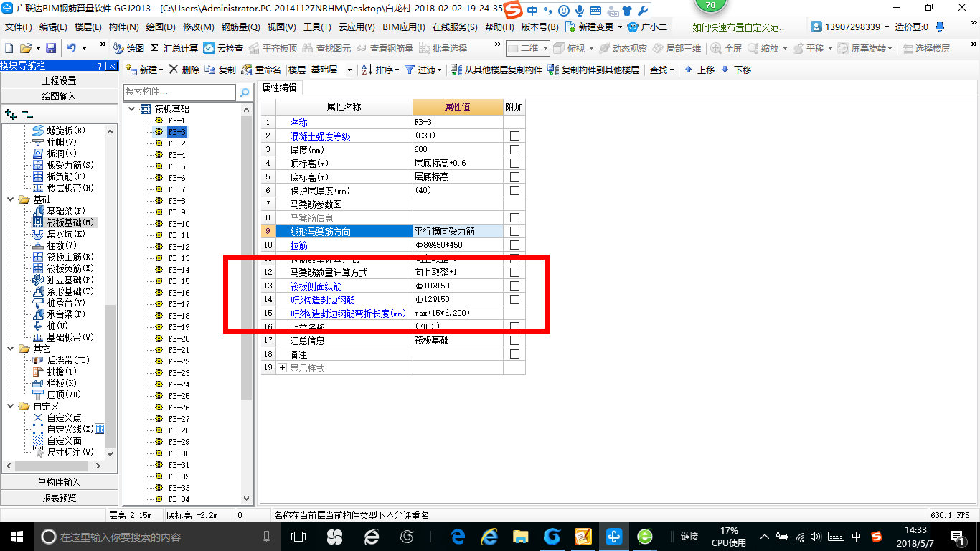Click the 单构件输入 panel button
The width and height of the screenshot is (980, 551).
(x=59, y=482)
